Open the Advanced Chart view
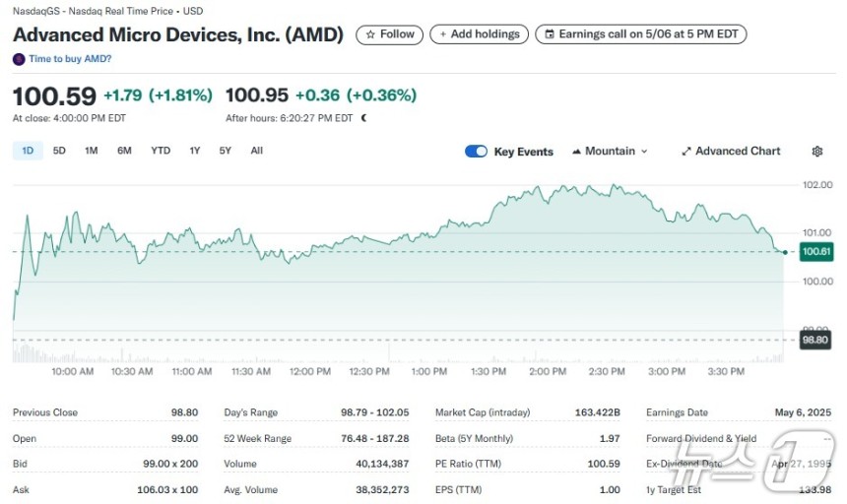Screen dimensions: 847x504 pyautogui.click(x=731, y=152)
